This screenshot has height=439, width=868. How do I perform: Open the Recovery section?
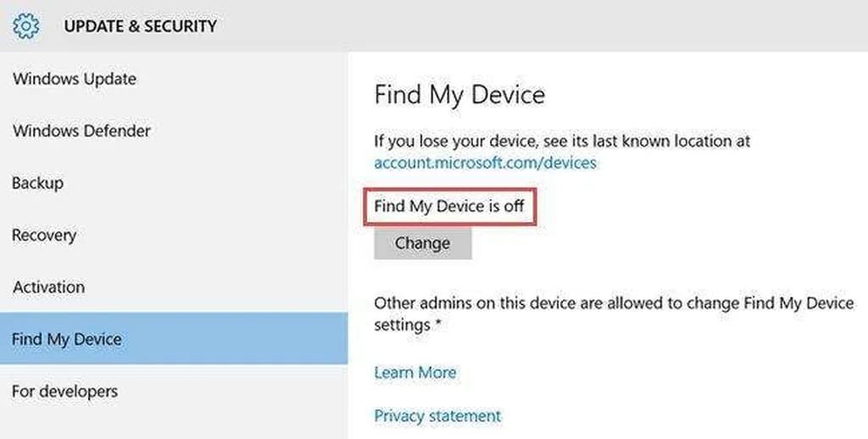coord(44,236)
